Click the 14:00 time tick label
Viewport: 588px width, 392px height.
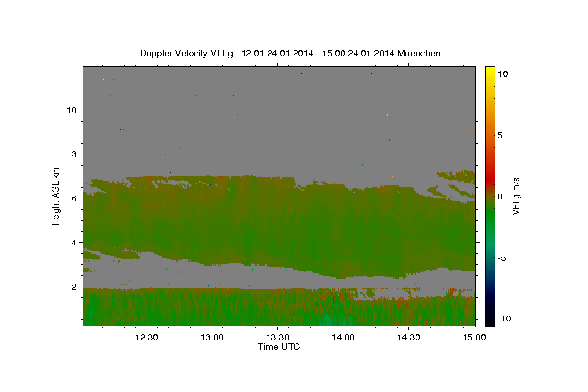343,337
